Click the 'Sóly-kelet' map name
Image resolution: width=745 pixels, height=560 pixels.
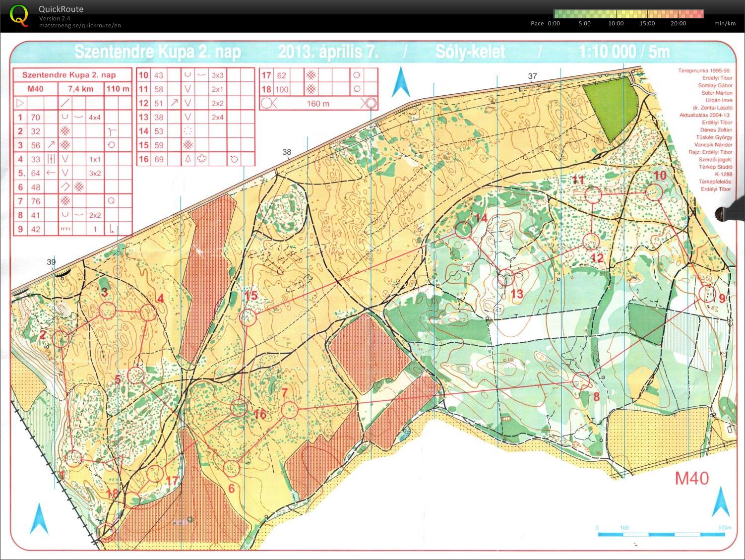click(x=470, y=52)
